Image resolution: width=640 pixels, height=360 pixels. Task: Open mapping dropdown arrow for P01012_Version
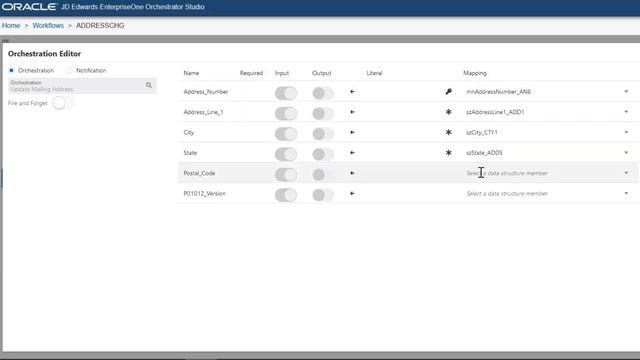click(626, 193)
